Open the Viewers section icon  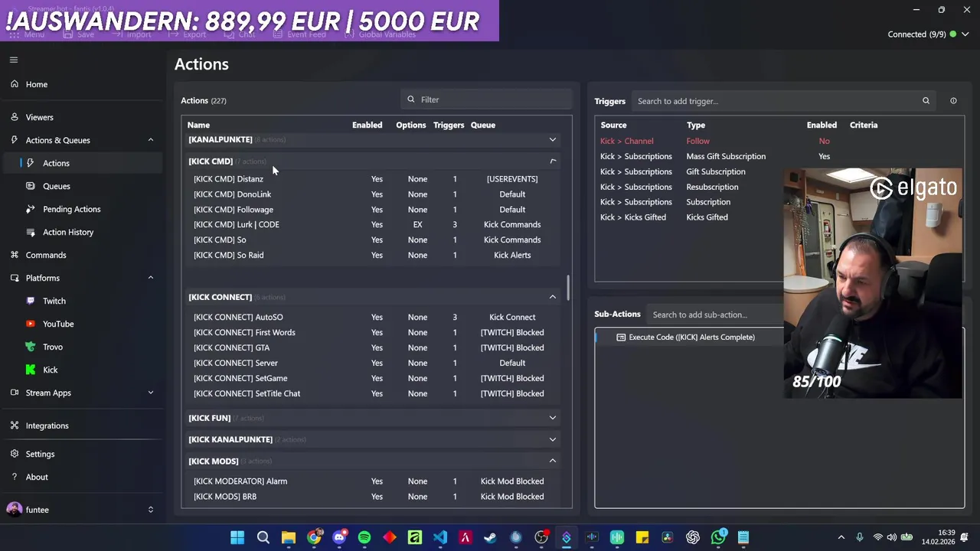15,117
